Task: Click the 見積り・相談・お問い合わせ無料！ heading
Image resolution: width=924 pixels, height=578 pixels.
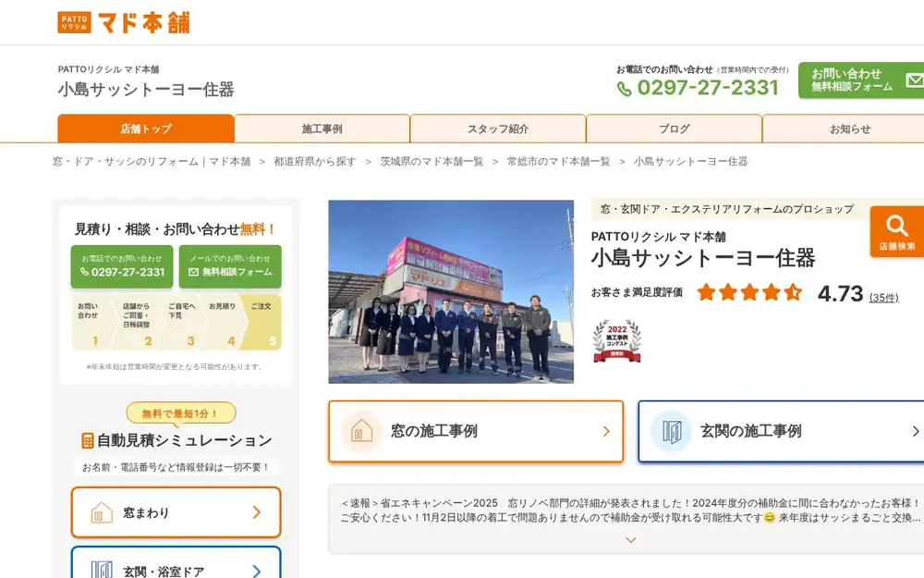Action: coord(176,228)
